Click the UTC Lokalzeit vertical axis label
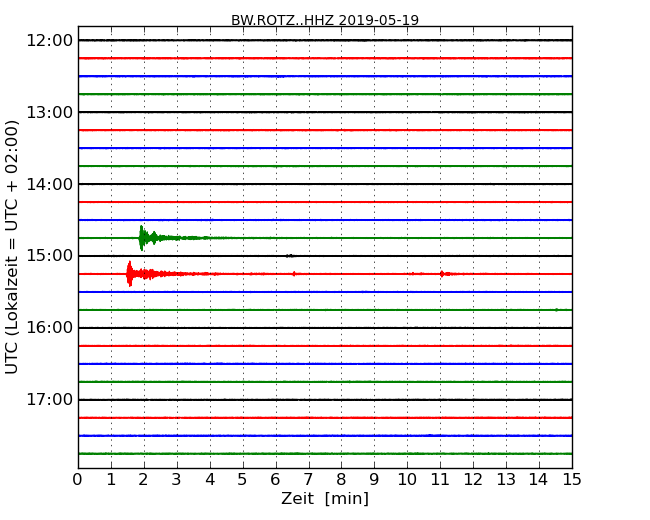This screenshot has width=650, height=520. (x=12, y=247)
